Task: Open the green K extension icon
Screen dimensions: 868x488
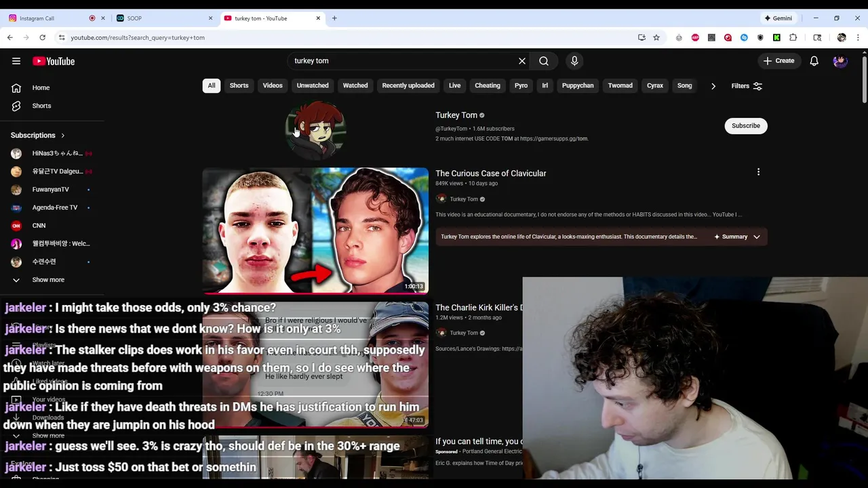Action: [776, 37]
